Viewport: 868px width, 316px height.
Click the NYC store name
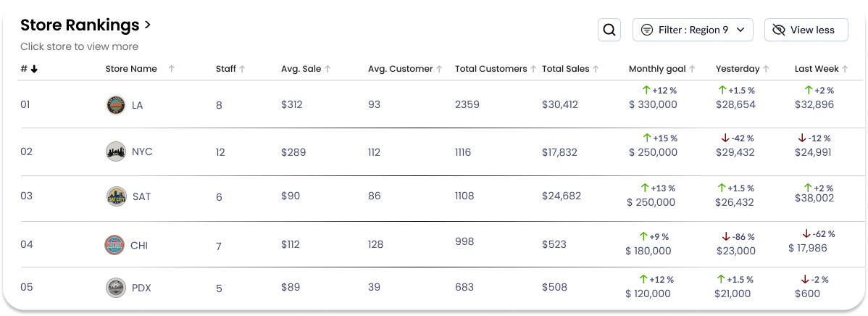pyautogui.click(x=142, y=152)
